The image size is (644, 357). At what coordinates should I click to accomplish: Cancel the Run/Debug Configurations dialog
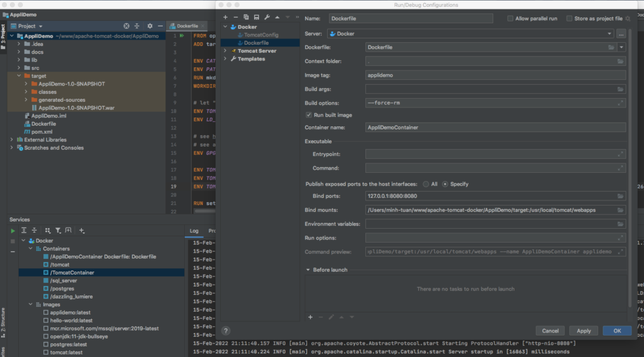[x=550, y=331]
